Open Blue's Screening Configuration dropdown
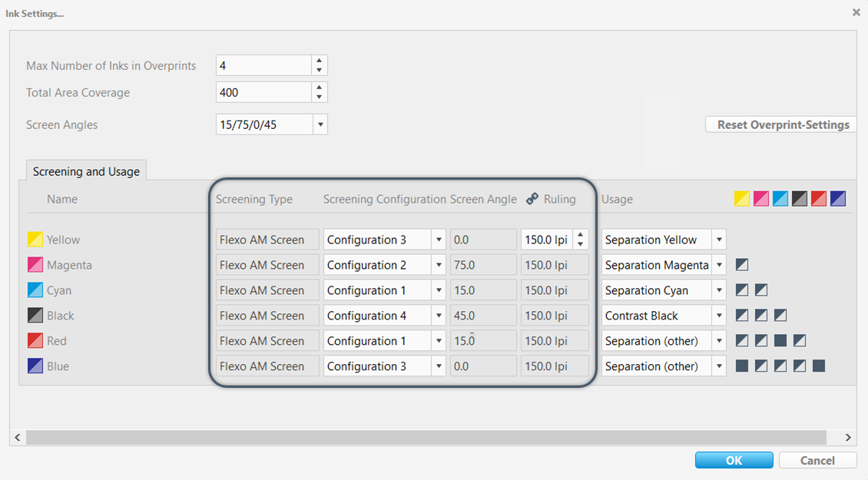The width and height of the screenshot is (868, 480). [x=439, y=366]
